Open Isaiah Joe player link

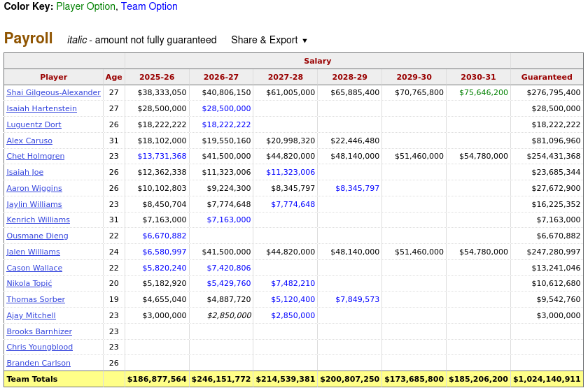click(24, 172)
